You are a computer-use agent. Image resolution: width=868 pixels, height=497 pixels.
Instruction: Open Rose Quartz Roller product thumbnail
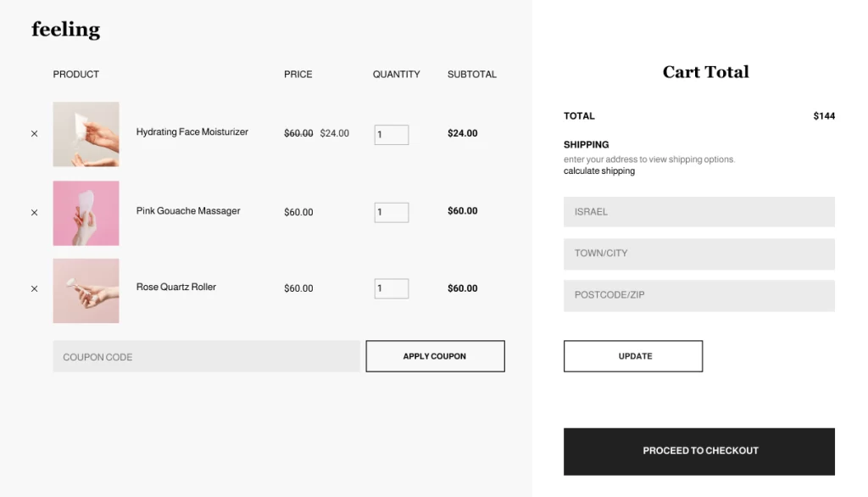86,290
